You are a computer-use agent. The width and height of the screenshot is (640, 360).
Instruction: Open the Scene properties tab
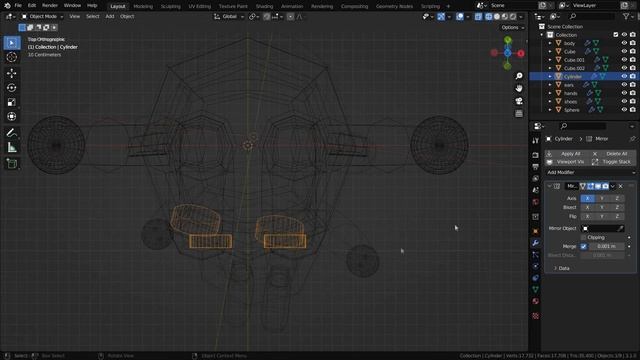pos(536,190)
